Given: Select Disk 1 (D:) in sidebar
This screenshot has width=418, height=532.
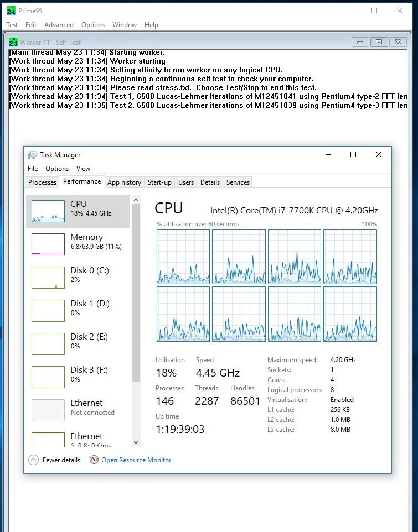Looking at the screenshot, I should (x=78, y=310).
